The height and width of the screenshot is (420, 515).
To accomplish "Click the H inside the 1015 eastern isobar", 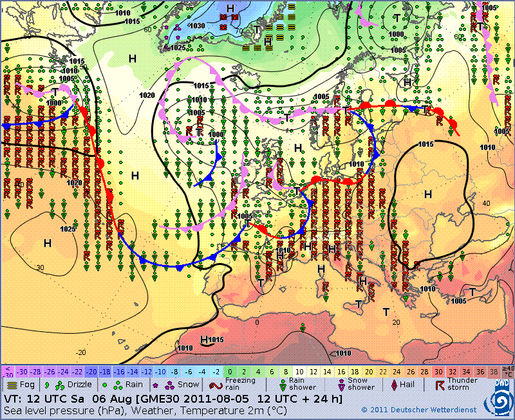I will pos(427,194).
